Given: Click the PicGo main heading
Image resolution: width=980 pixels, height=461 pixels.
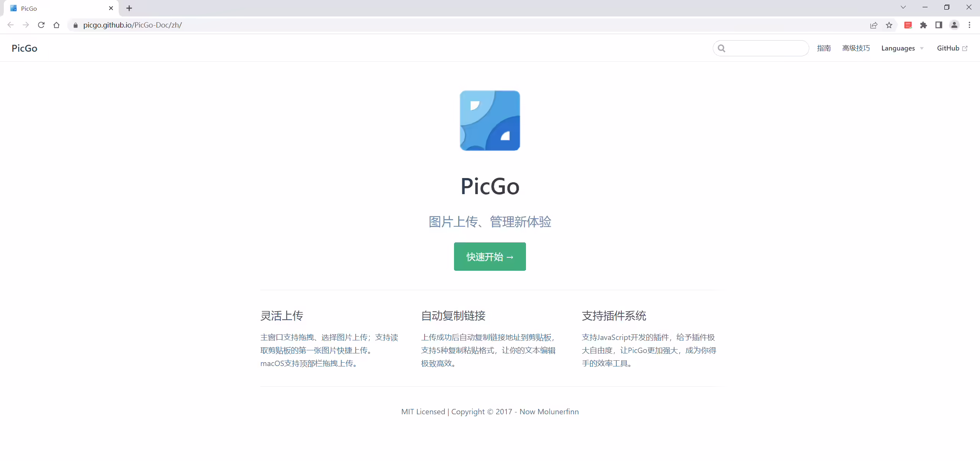Looking at the screenshot, I should (490, 186).
